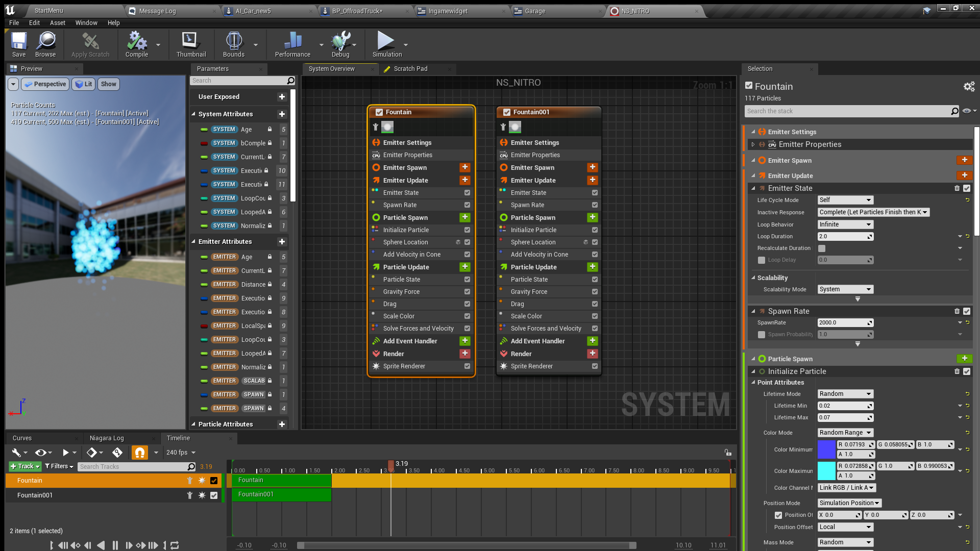Enable the Recalculate Duration checkbox
This screenshot has height=551, width=980.
pyautogui.click(x=822, y=248)
